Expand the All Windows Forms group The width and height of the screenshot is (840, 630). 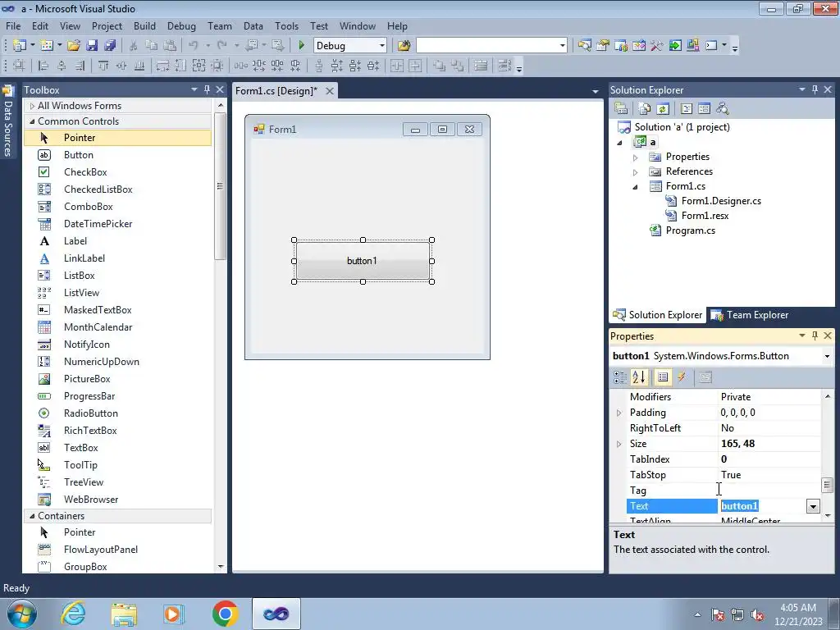[x=32, y=106]
